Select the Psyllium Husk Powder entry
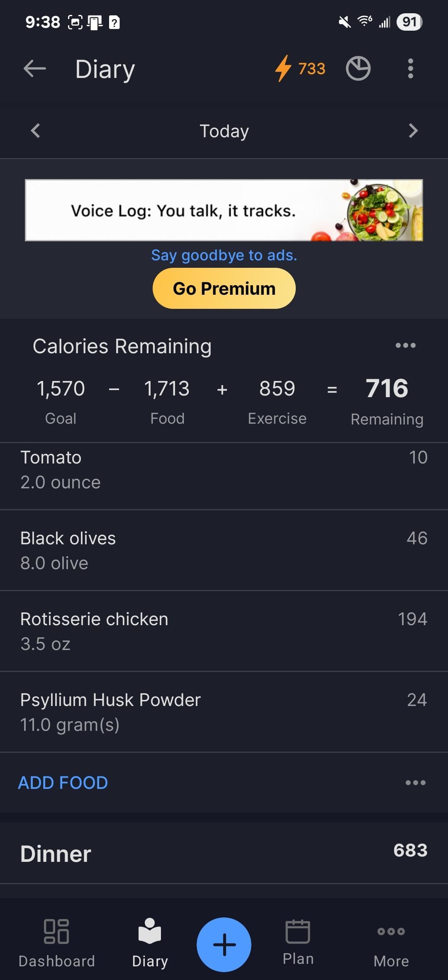The width and height of the screenshot is (448, 980). (224, 712)
